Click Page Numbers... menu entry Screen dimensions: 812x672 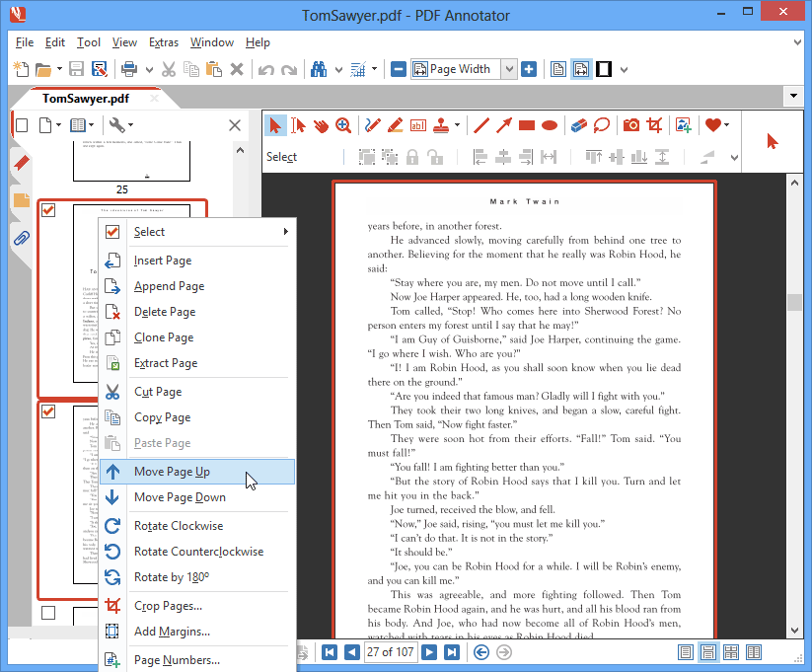(x=197, y=660)
